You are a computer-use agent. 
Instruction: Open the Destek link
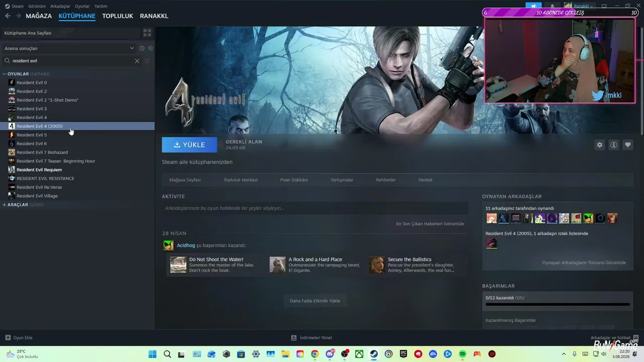(425, 180)
